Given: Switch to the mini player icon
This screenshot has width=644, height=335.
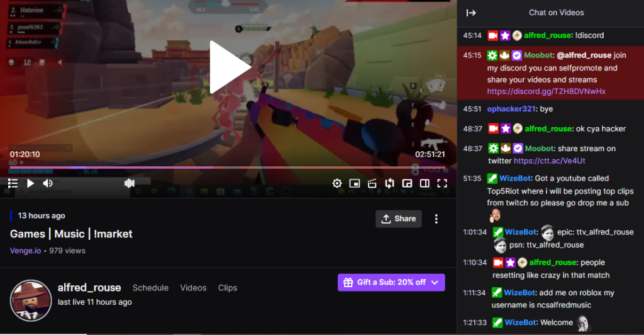Looking at the screenshot, I should tap(407, 183).
